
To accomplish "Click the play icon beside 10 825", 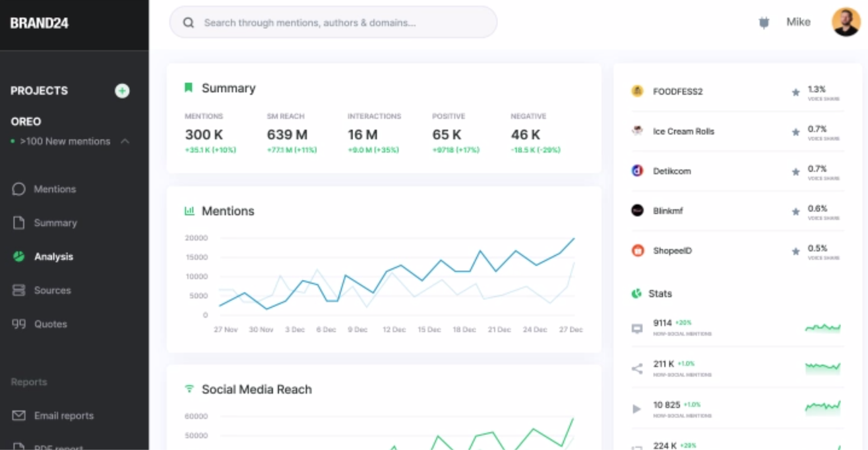I will click(x=636, y=409).
